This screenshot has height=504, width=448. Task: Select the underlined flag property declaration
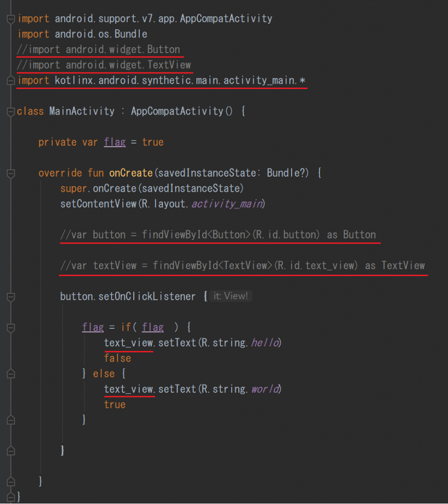[x=115, y=142]
